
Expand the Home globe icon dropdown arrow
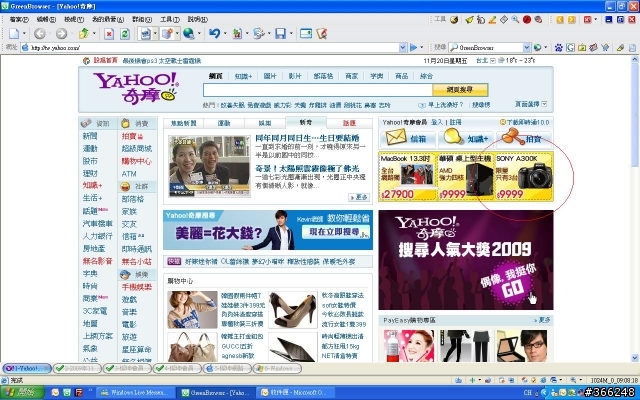coord(199,33)
